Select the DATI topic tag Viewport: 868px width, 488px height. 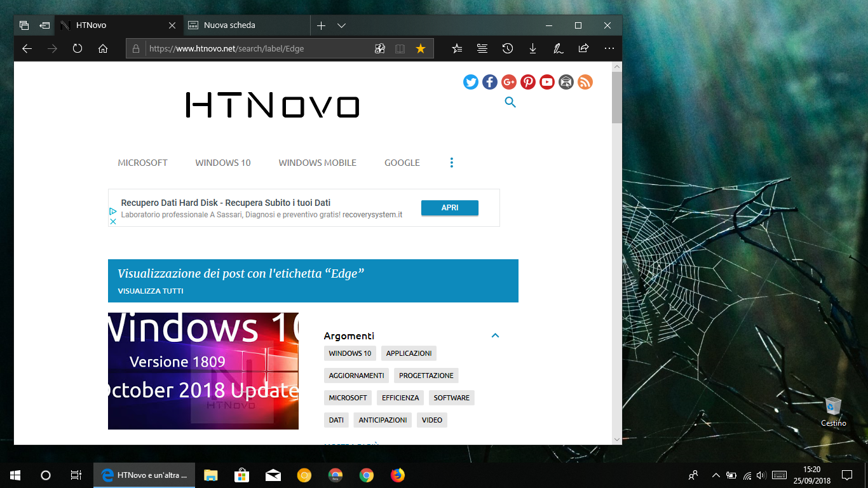[x=336, y=420]
